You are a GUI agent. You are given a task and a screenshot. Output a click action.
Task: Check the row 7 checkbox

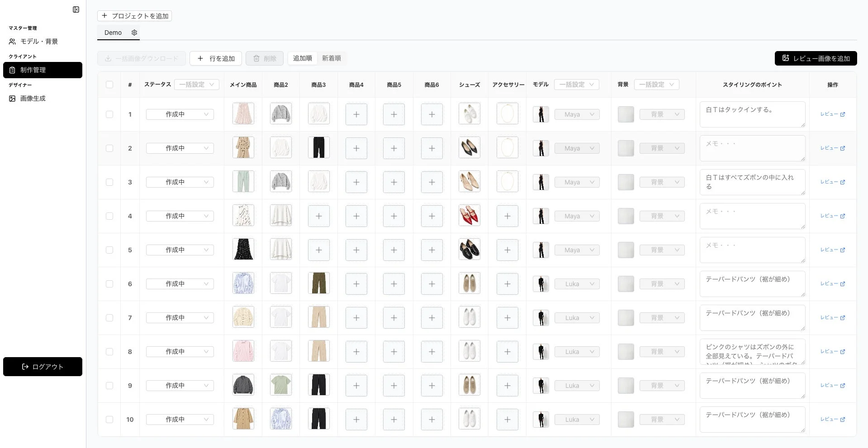coord(109,318)
